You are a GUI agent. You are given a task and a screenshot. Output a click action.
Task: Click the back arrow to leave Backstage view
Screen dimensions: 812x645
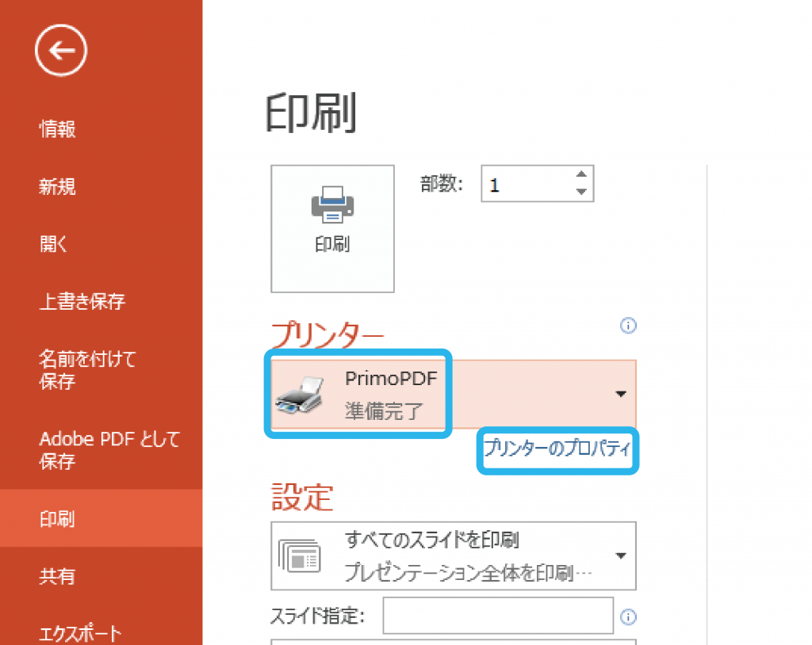coord(60,49)
